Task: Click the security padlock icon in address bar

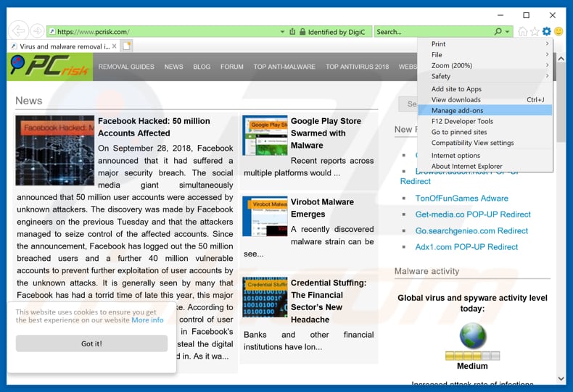Action: [x=292, y=32]
